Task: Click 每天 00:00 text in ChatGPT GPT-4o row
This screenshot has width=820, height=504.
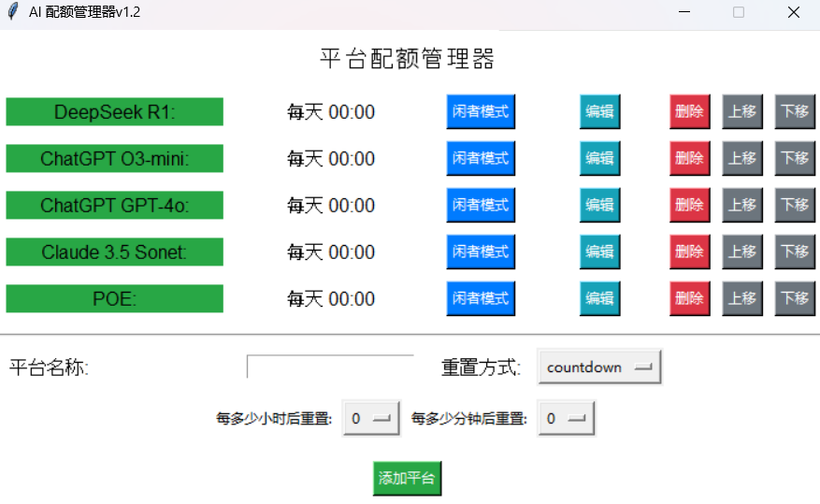Action: tap(330, 206)
